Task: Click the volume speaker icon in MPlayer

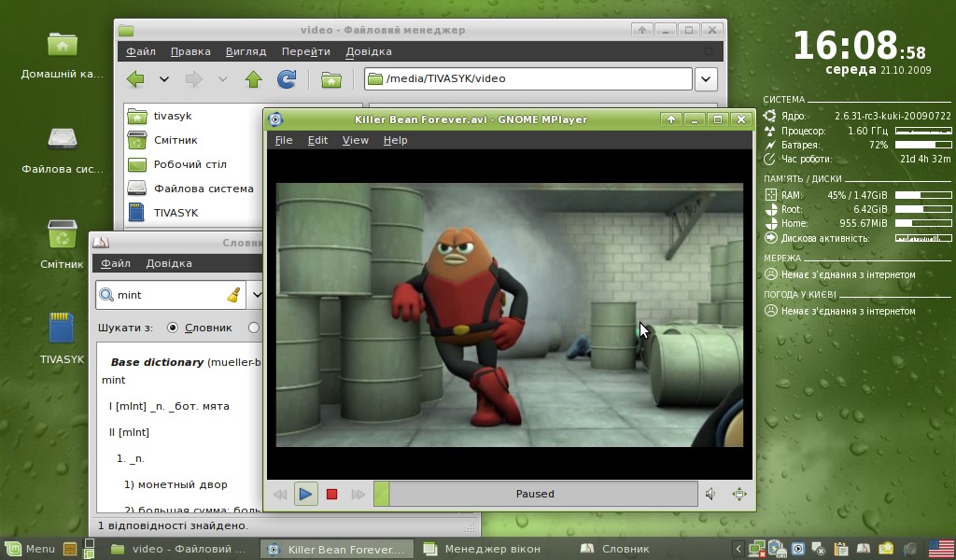Action: (x=710, y=494)
